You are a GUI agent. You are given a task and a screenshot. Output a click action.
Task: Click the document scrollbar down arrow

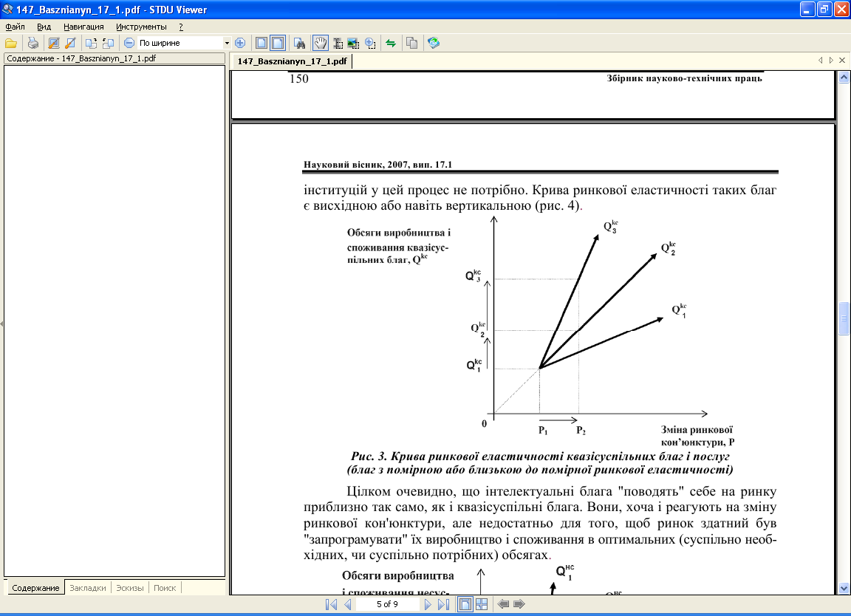(844, 589)
